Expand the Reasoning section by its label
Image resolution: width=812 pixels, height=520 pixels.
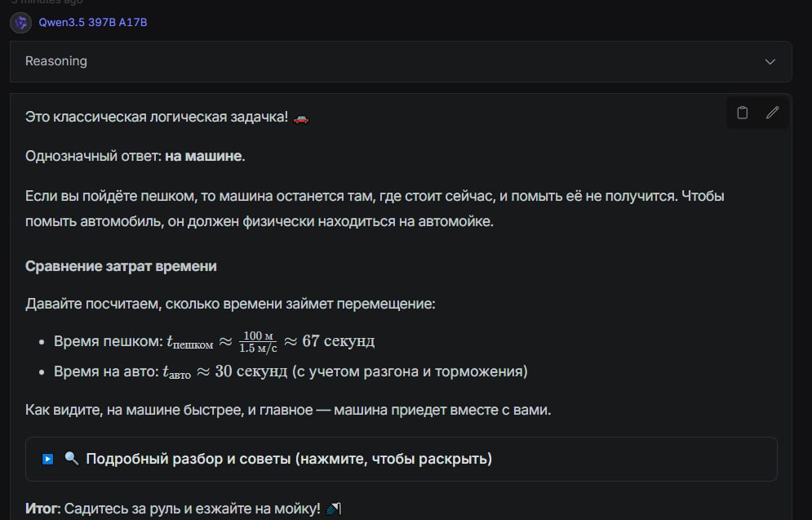pos(56,61)
